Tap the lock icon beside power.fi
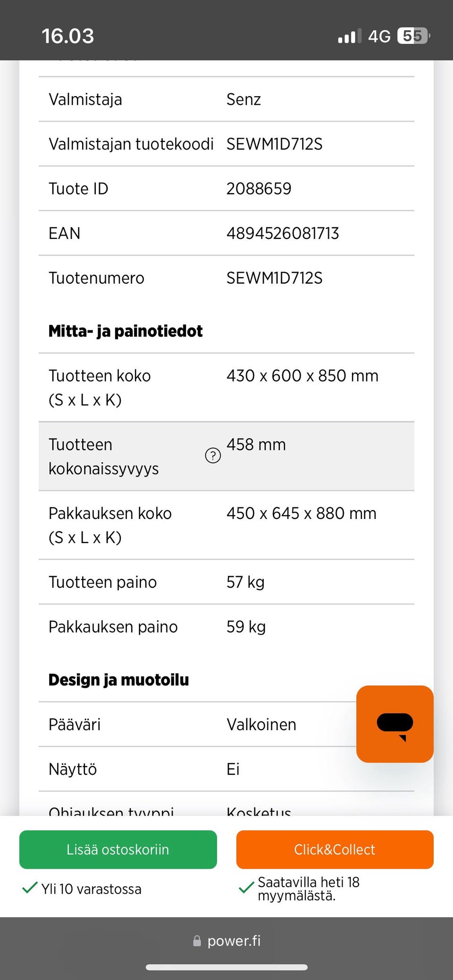The height and width of the screenshot is (980, 453). point(197,941)
